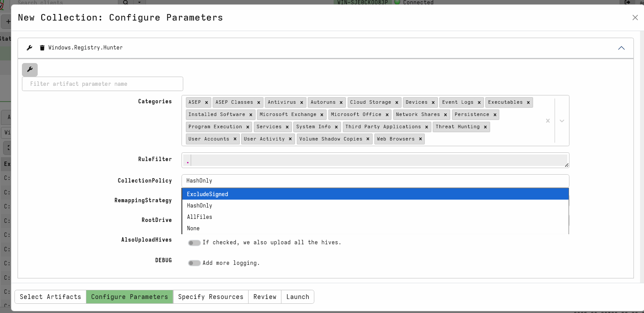Click the grey wrench button above filter box
Viewport: 644px width, 313px height.
(x=30, y=70)
